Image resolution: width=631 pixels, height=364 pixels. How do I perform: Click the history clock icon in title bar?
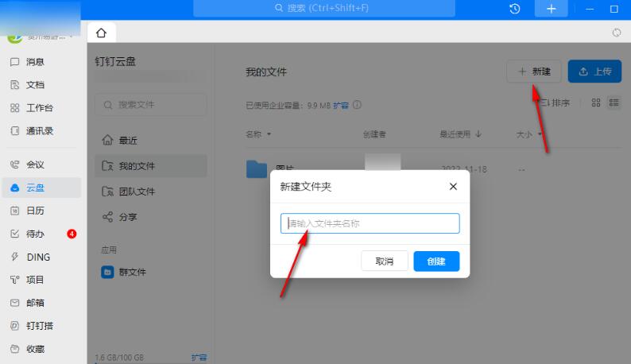[x=515, y=9]
